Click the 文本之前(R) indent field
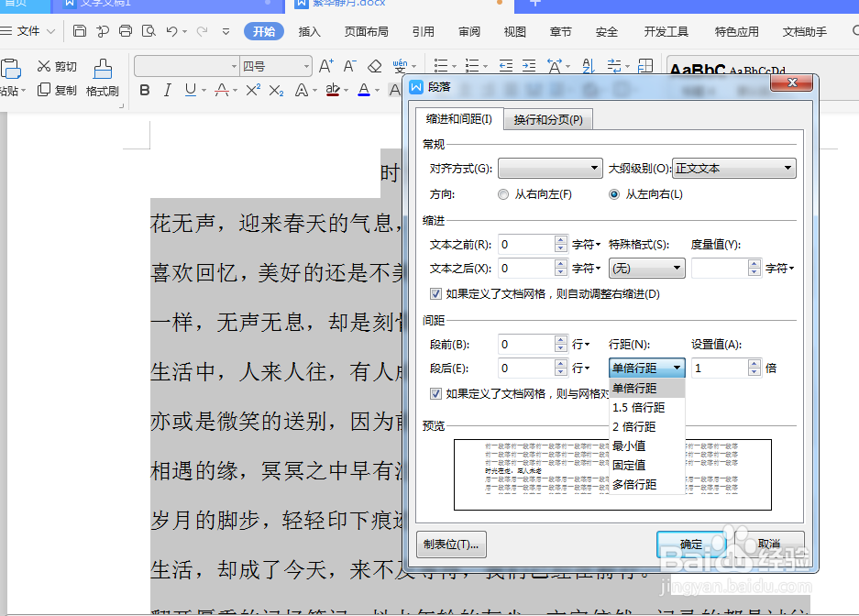 coord(526,244)
